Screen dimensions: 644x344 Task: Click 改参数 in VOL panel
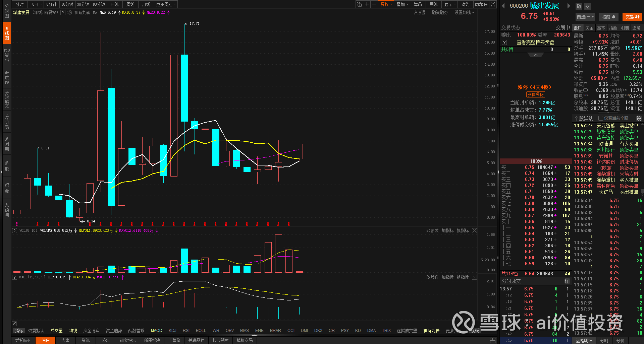coord(432,230)
